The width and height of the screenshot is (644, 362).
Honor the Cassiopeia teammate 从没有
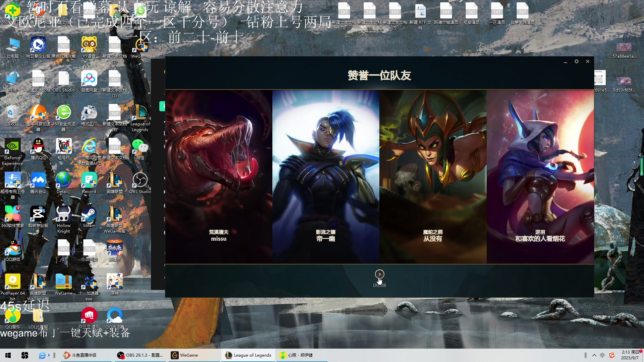point(433,177)
